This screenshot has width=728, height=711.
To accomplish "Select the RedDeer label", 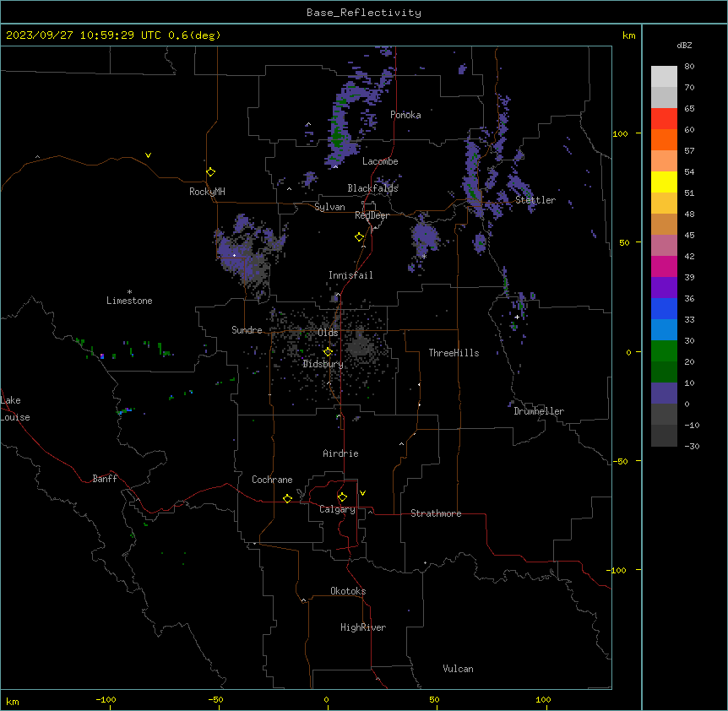I will [x=372, y=215].
